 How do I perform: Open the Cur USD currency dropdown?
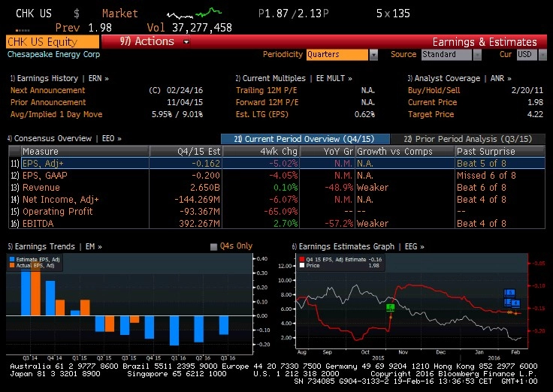542,55
